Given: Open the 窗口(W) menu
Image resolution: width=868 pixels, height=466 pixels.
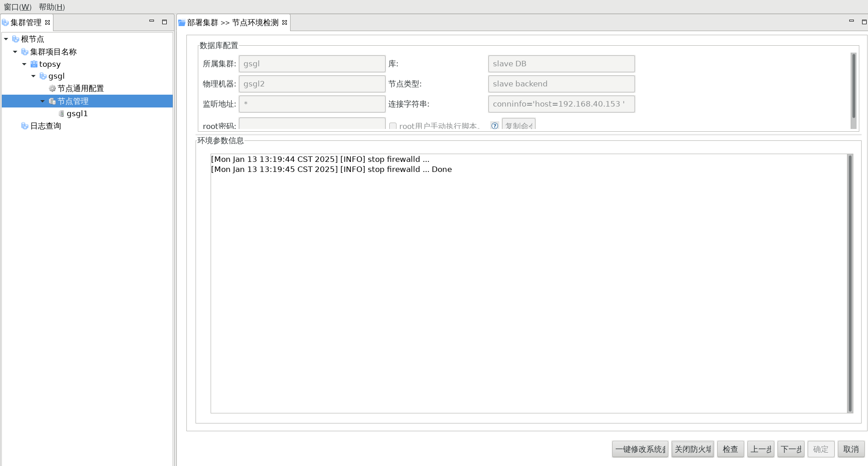Looking at the screenshot, I should (17, 7).
